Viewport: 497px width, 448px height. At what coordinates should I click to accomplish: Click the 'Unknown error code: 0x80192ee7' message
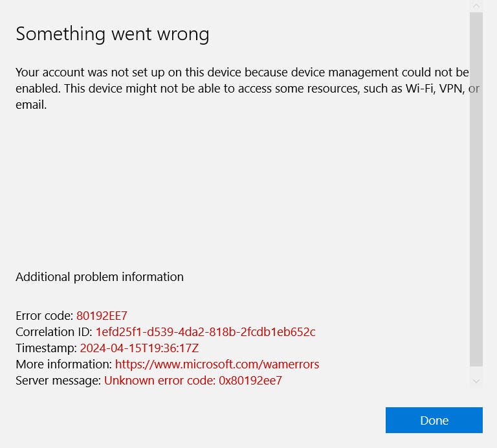[x=193, y=381]
